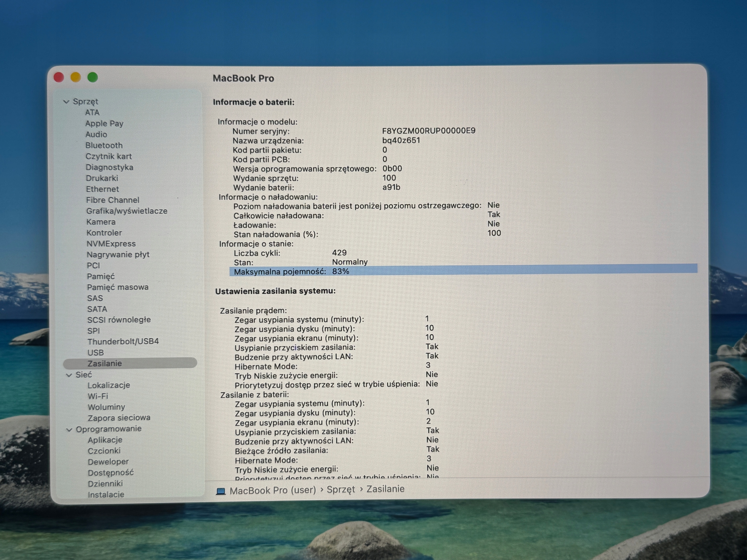Open SCSI równoległe entry

pyautogui.click(x=119, y=320)
